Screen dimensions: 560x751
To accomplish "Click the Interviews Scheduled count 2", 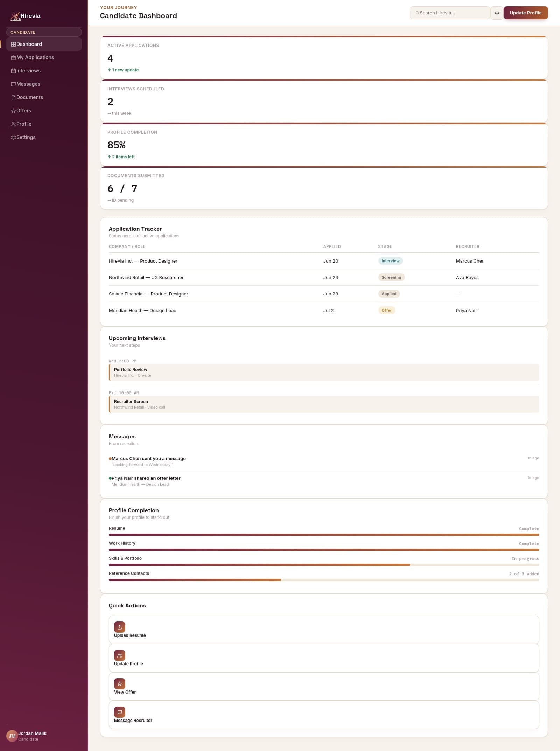I will tap(110, 102).
